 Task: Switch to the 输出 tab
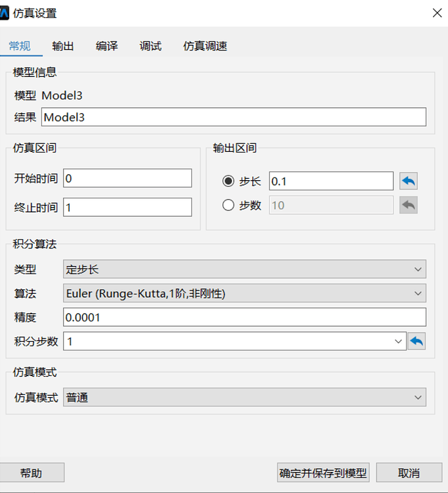click(x=63, y=46)
